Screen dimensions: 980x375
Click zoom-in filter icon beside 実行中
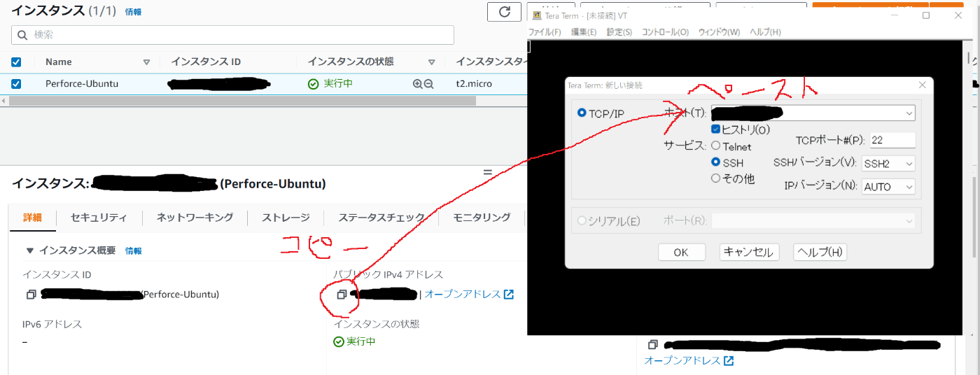click(x=418, y=84)
